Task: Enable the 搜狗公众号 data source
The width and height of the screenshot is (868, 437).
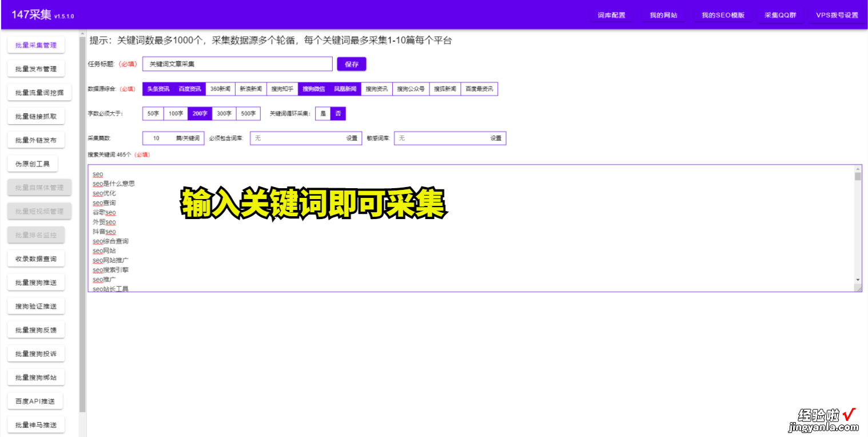Action: click(411, 89)
